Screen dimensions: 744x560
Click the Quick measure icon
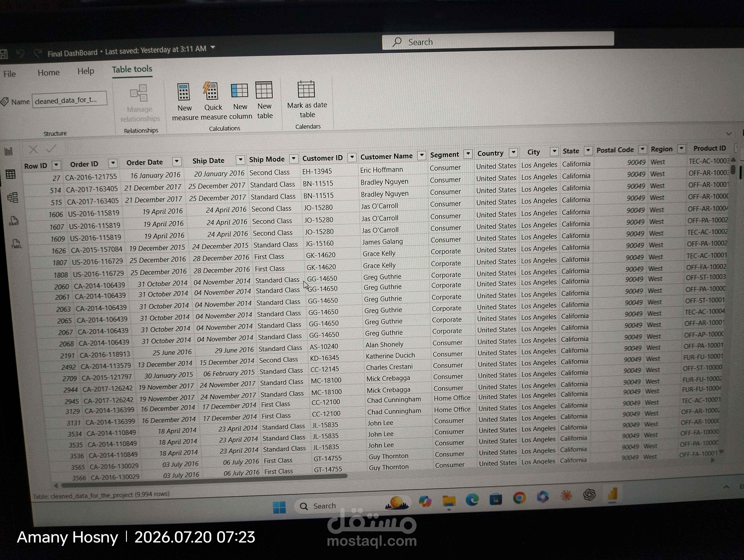click(x=211, y=91)
